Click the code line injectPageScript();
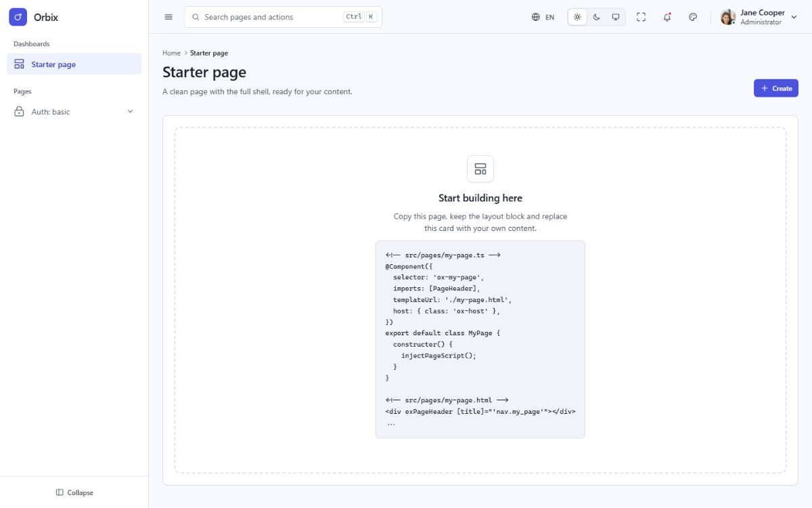The height and width of the screenshot is (508, 812). [x=438, y=356]
